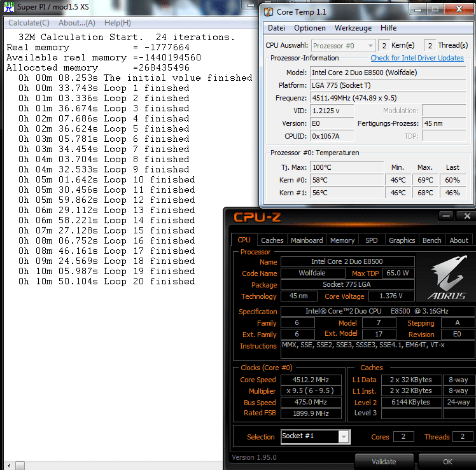The height and width of the screenshot is (470, 476).
Task: Expand the CPU Auswahl Prozessor #0 dropdown
Action: point(344,46)
